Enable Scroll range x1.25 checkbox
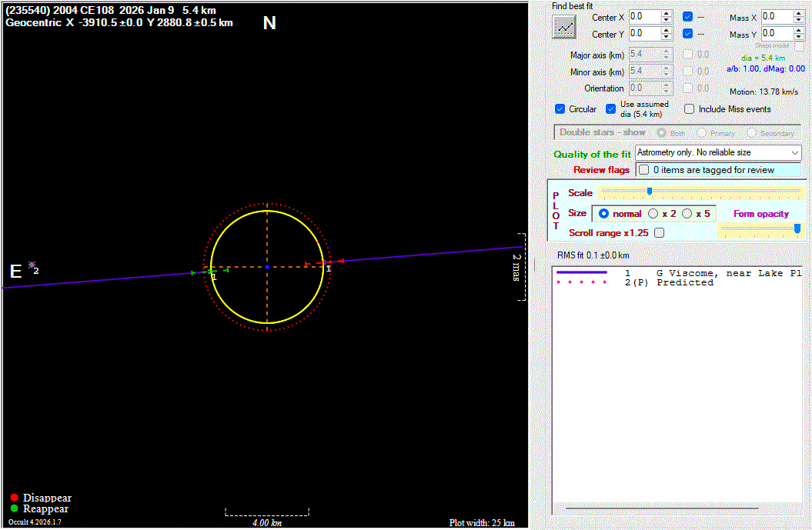812x530 pixels. (x=659, y=232)
